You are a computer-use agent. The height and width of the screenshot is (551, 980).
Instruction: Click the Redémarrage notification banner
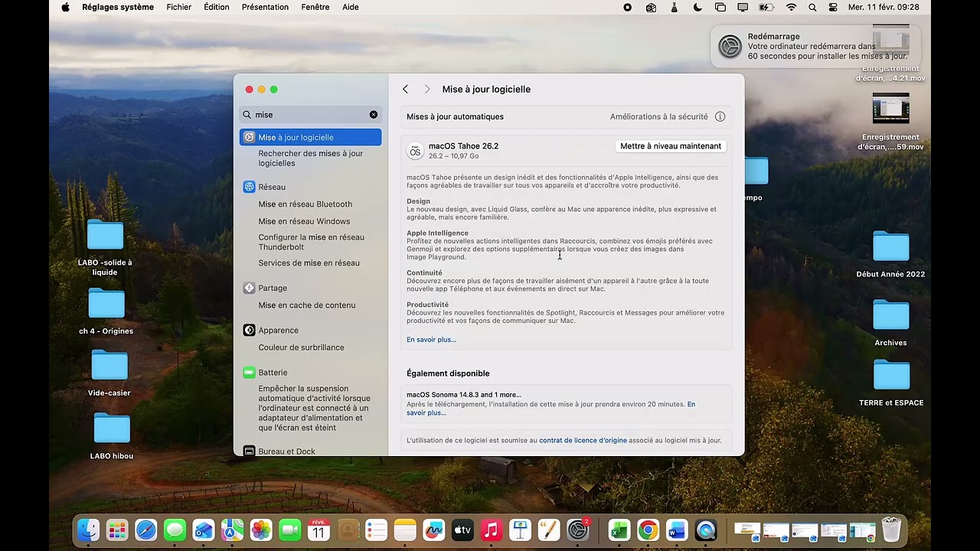pyautogui.click(x=815, y=47)
